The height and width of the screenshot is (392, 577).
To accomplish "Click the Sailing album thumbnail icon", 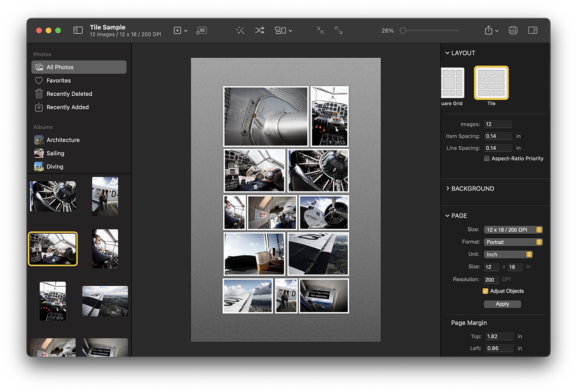I will [39, 153].
